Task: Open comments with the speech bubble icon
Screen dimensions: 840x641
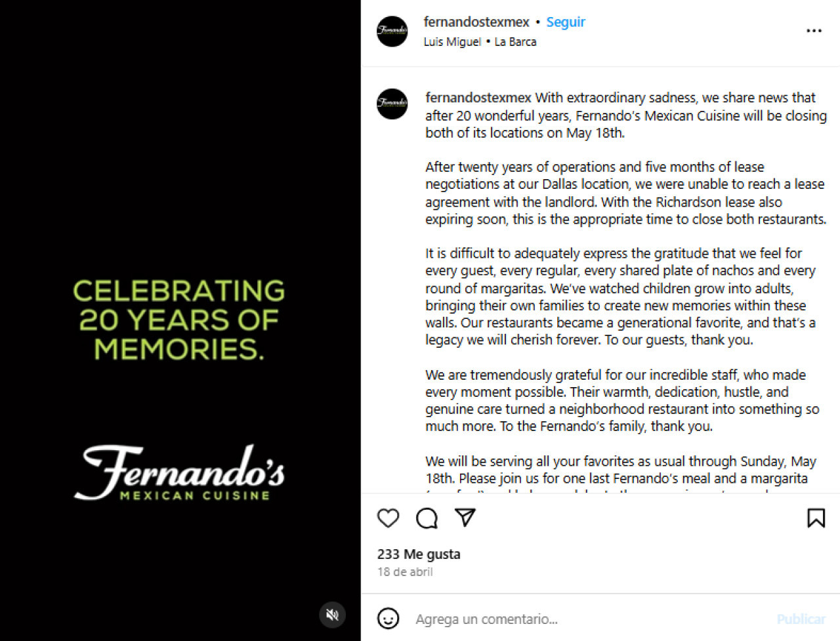Action: 427,518
